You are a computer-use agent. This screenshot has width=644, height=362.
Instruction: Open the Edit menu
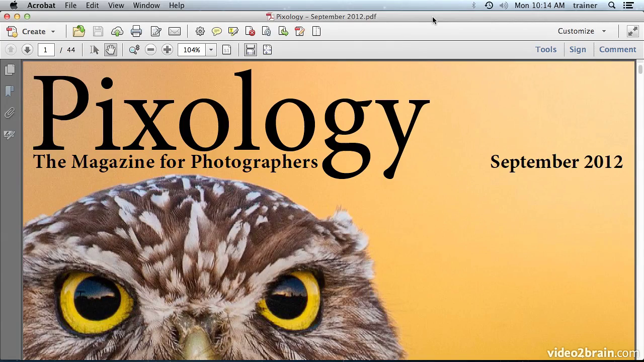click(x=92, y=6)
